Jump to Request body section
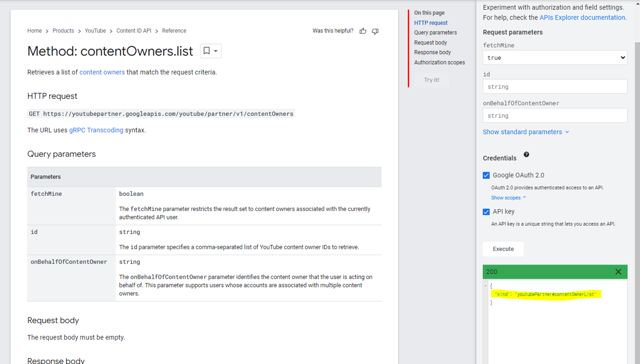Image resolution: width=640 pixels, height=364 pixels. 431,43
